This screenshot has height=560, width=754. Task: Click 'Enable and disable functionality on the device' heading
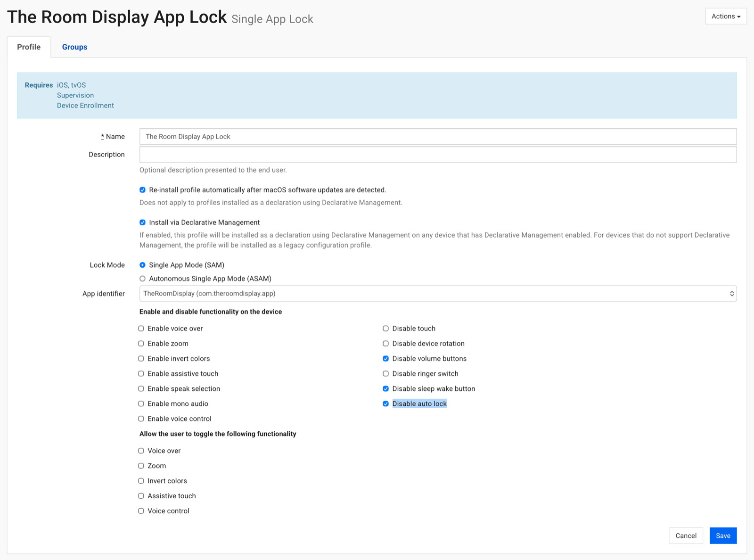point(211,312)
